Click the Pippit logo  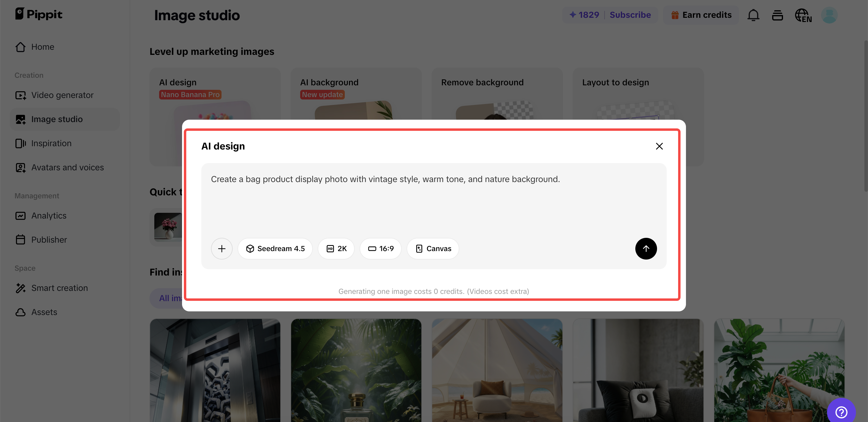pos(39,14)
